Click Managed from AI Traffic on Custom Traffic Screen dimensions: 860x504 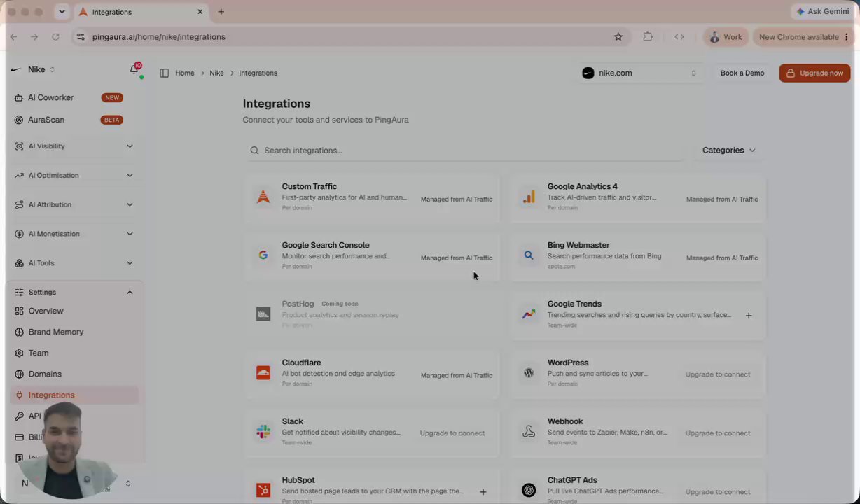457,199
